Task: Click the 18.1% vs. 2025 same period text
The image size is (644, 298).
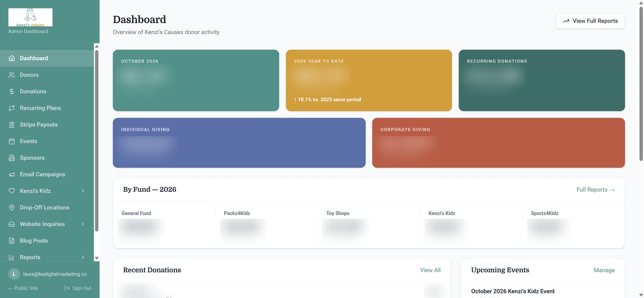Action: (x=327, y=100)
